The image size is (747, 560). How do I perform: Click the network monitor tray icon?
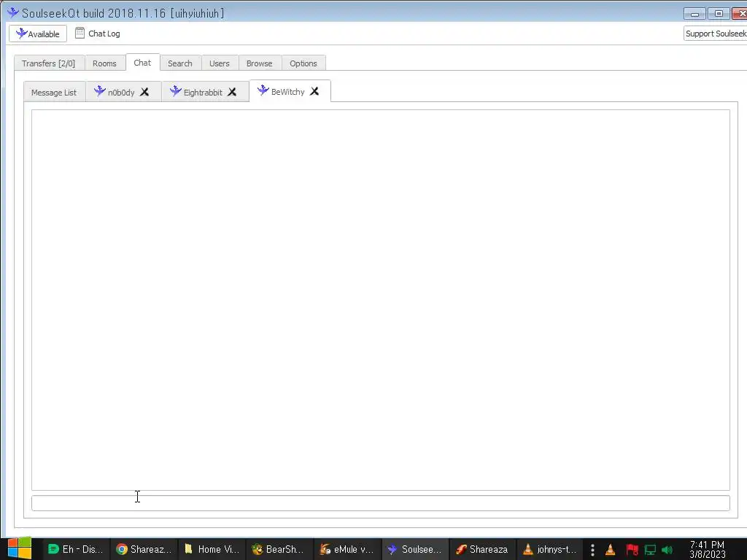point(650,550)
